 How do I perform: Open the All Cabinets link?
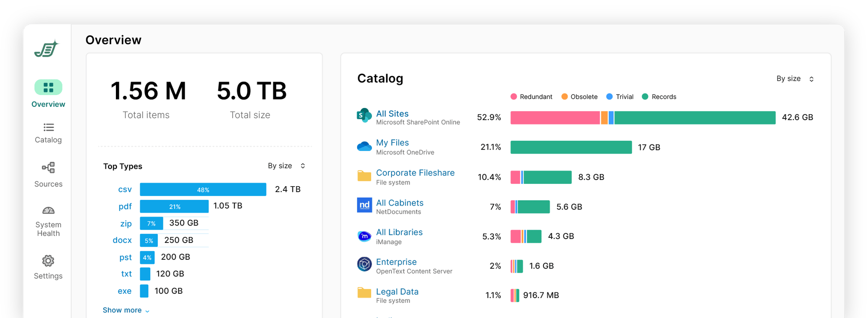pos(400,203)
